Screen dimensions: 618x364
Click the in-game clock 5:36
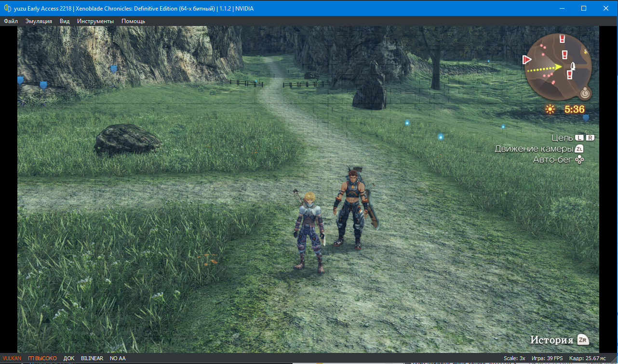[x=575, y=109]
